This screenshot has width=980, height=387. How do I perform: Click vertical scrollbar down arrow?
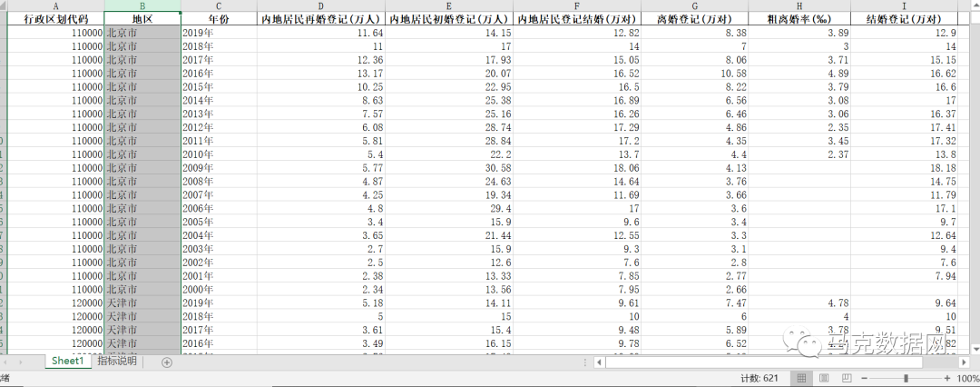click(975, 349)
